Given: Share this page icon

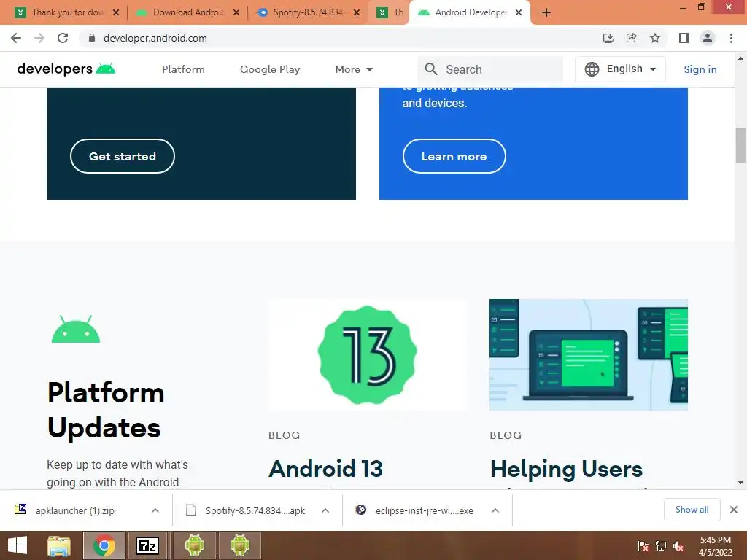Looking at the screenshot, I should pos(631,38).
